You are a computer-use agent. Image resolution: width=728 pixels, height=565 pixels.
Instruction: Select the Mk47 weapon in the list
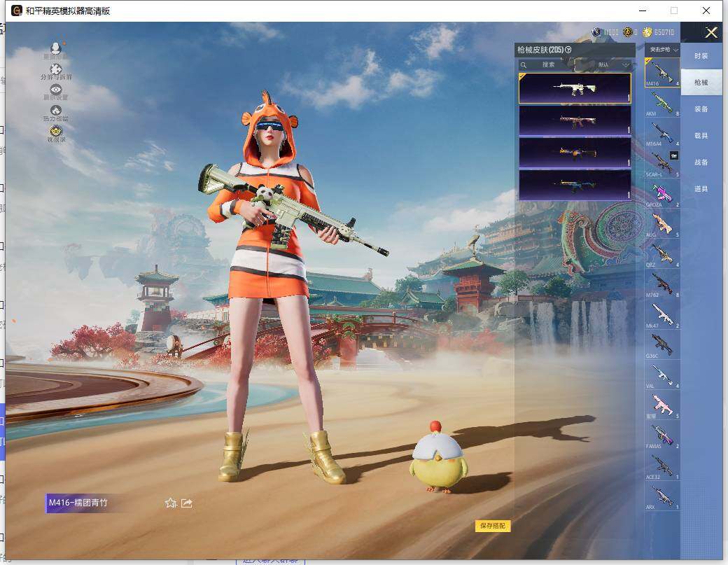coord(662,314)
